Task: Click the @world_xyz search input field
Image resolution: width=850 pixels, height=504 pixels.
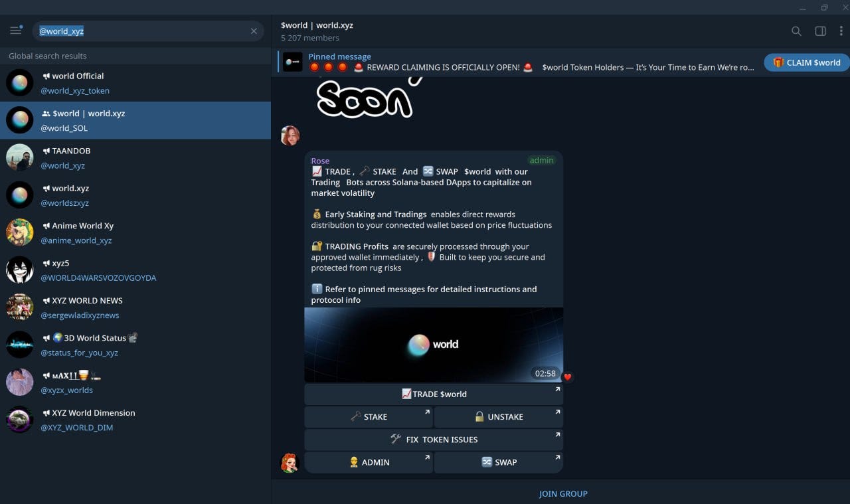Action: point(147,31)
